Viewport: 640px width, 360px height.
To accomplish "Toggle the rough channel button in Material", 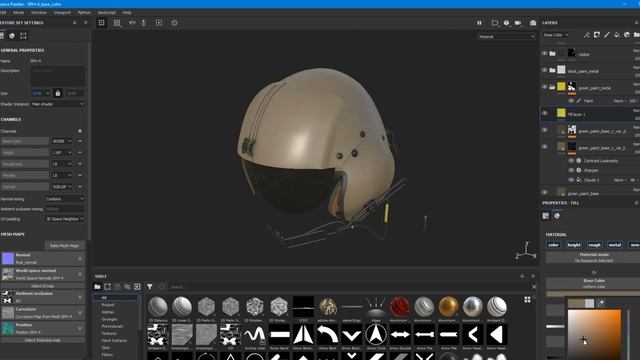I will click(x=594, y=245).
